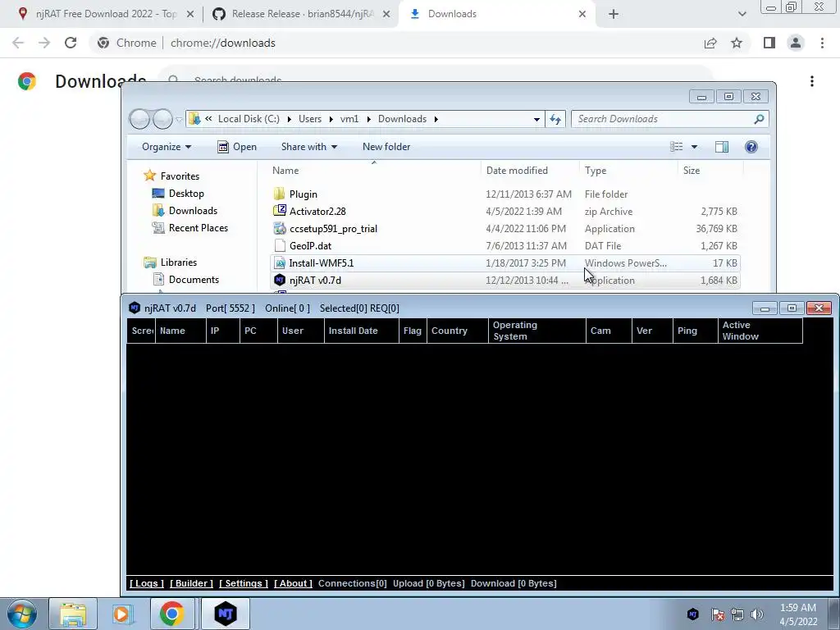The height and width of the screenshot is (630, 840).
Task: Close the GitHub Release tab
Action: click(x=386, y=14)
